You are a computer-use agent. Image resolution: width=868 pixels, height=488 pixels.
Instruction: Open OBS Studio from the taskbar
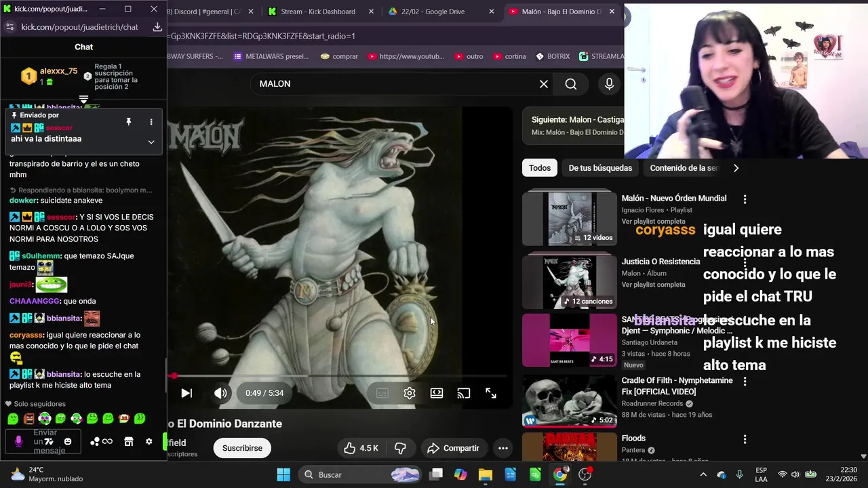click(x=585, y=474)
